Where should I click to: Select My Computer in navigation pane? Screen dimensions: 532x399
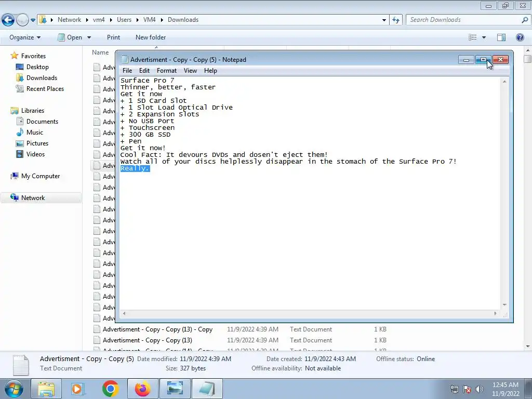pyautogui.click(x=41, y=176)
